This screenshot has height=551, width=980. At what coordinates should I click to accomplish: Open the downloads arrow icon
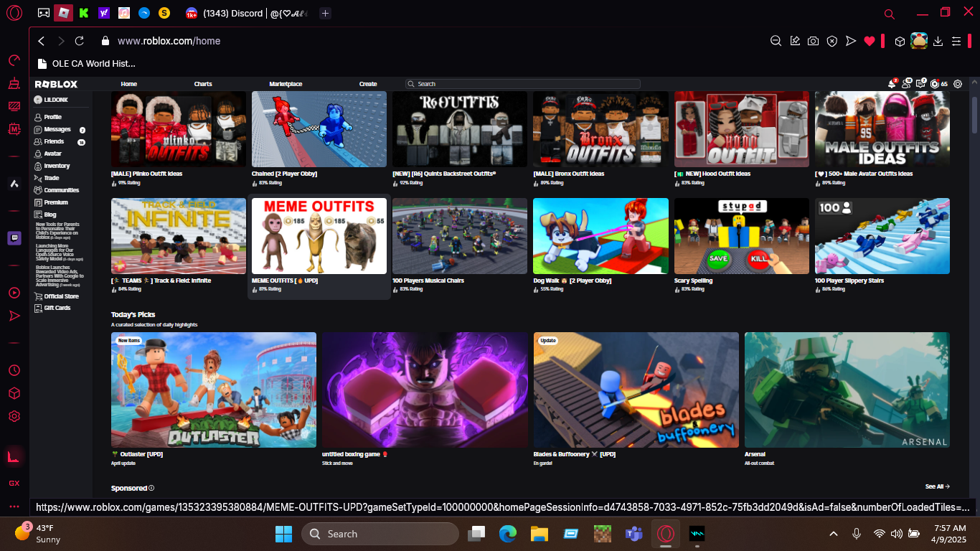[x=938, y=41]
